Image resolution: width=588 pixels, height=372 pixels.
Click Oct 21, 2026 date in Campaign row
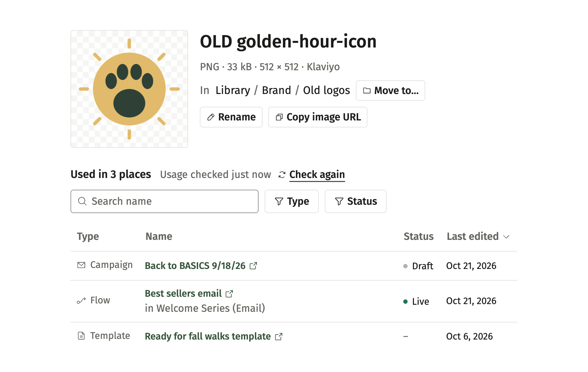(471, 266)
